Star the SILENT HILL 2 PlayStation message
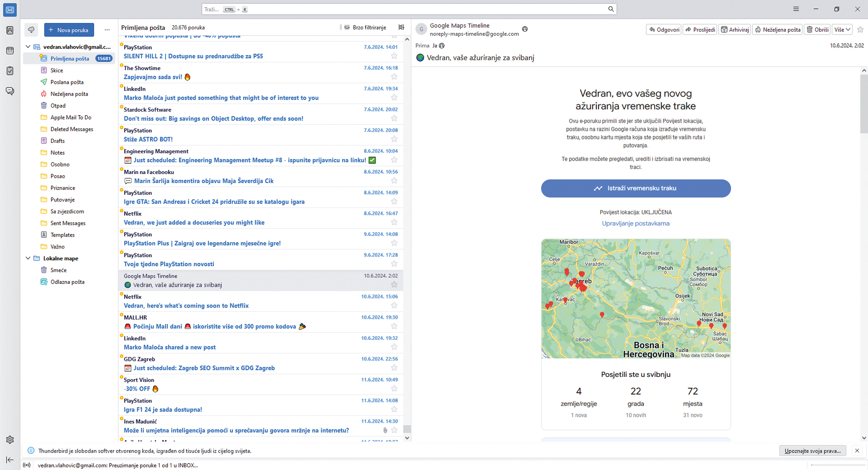Image resolution: width=868 pixels, height=470 pixels. (394, 56)
